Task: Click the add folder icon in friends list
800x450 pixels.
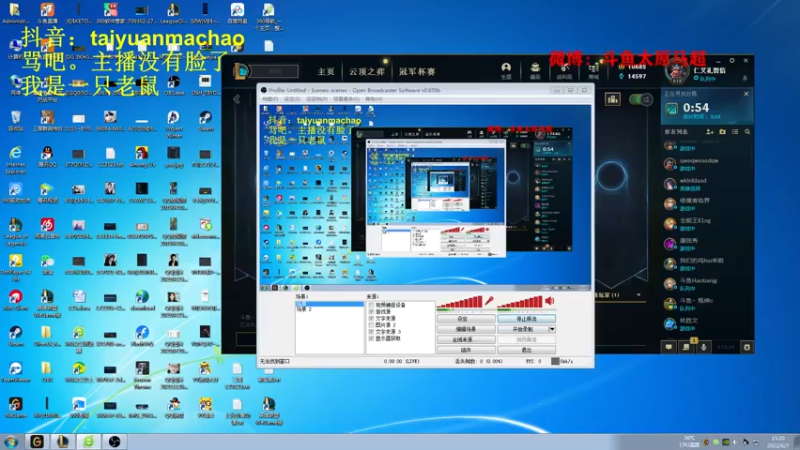Action: (722, 132)
